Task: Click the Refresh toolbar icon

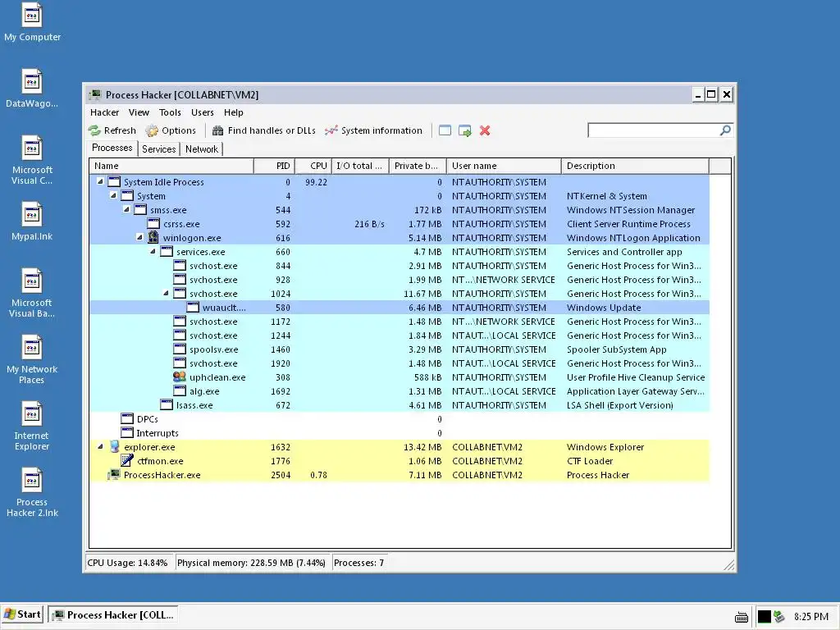Action: pos(95,130)
